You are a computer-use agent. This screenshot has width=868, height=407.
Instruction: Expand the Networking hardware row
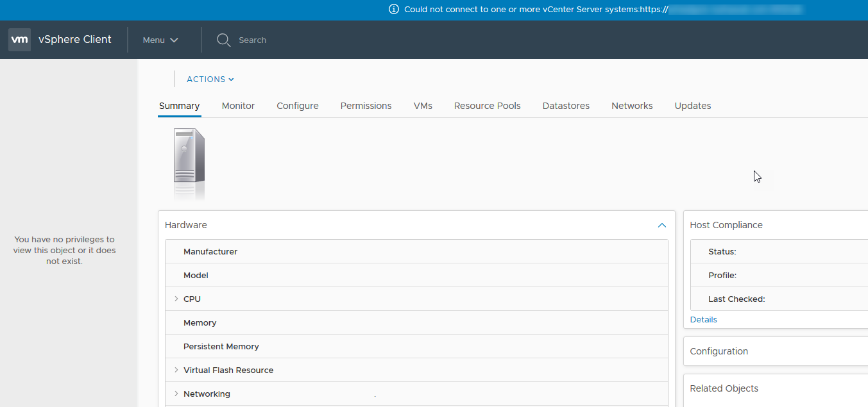click(176, 394)
